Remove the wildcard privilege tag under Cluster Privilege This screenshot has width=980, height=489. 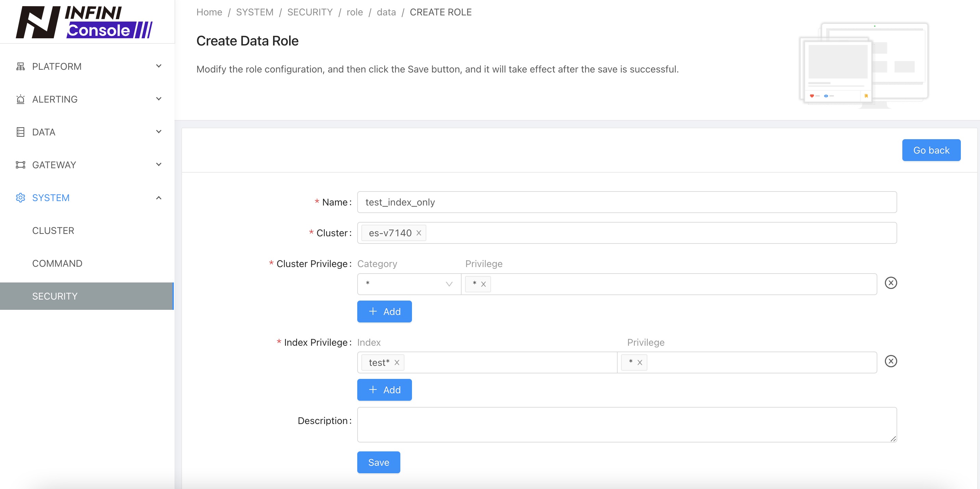coord(483,284)
